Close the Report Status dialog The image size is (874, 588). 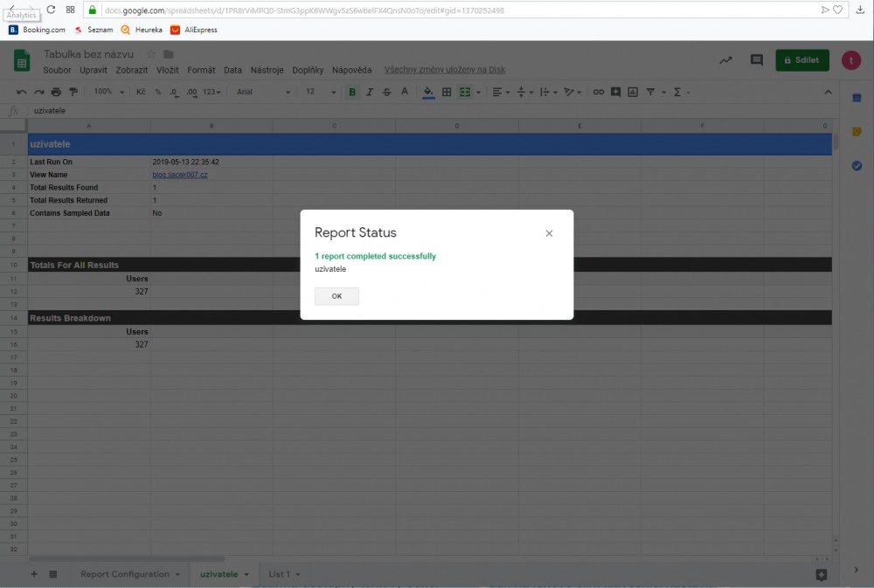click(549, 233)
